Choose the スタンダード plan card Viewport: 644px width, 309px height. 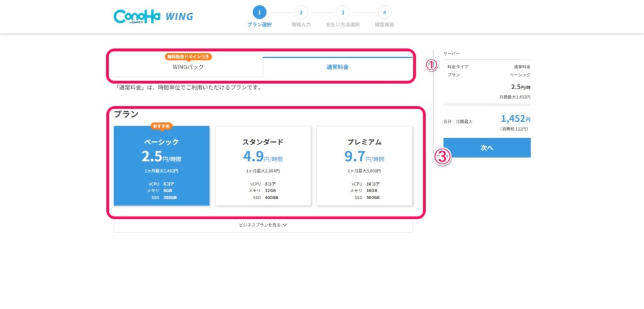pyautogui.click(x=263, y=165)
